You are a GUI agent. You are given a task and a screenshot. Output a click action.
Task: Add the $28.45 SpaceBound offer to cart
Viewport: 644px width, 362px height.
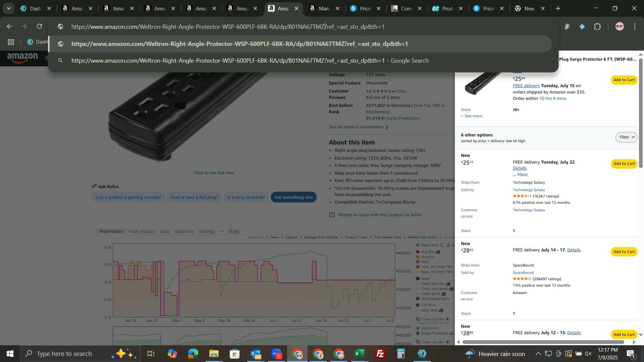(624, 252)
